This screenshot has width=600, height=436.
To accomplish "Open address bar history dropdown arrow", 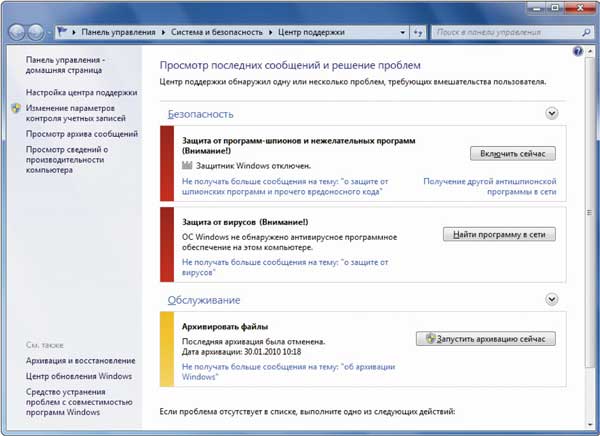I will (403, 33).
